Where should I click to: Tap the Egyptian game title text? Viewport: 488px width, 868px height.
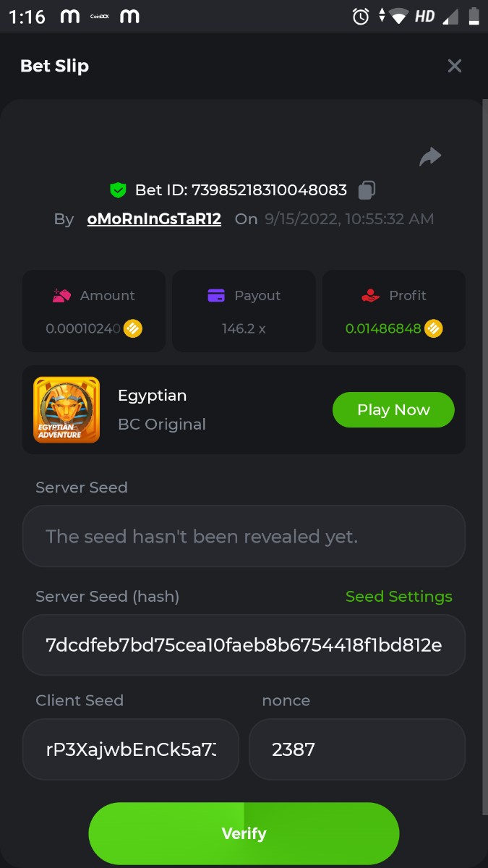point(153,396)
